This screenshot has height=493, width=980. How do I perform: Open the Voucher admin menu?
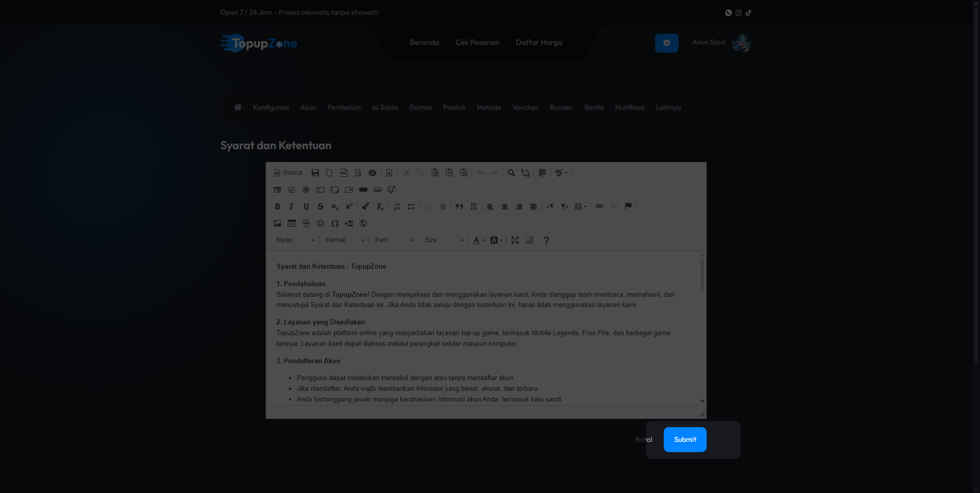pyautogui.click(x=525, y=107)
